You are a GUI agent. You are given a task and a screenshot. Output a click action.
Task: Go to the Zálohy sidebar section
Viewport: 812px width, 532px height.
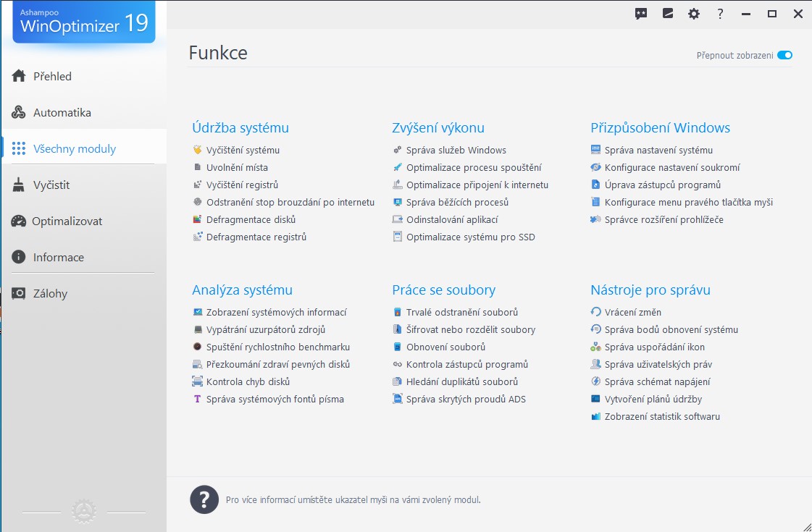tap(50, 294)
